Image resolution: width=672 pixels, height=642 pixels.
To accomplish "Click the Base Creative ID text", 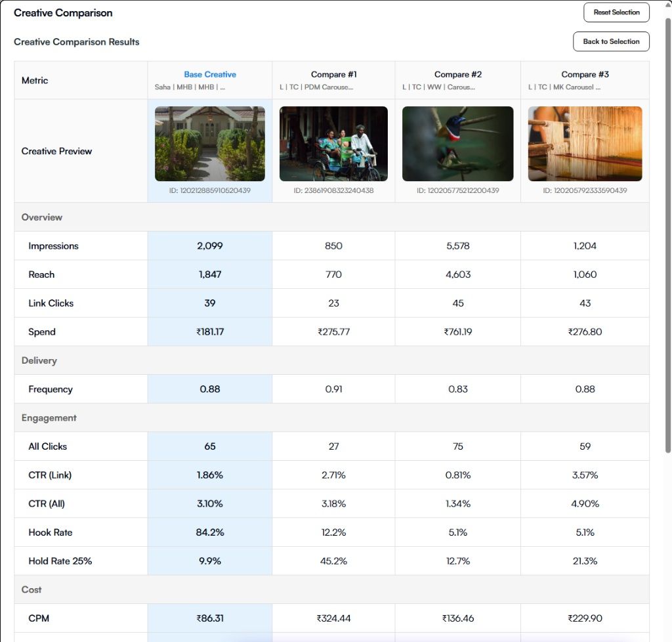I will click(x=210, y=191).
